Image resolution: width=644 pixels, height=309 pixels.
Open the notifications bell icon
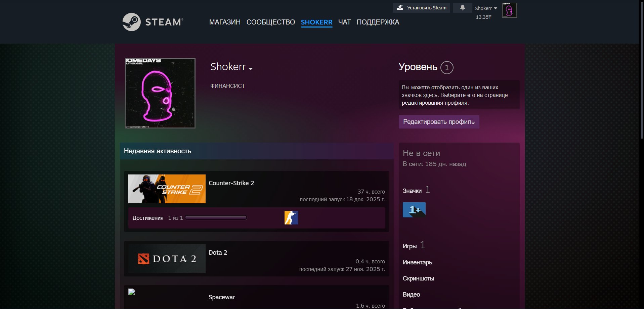[463, 8]
